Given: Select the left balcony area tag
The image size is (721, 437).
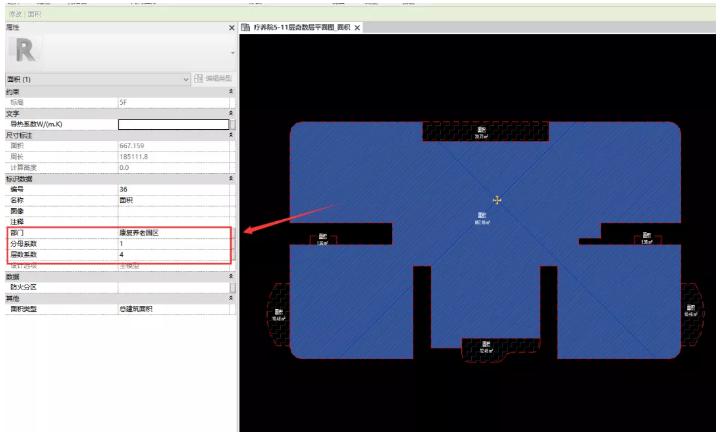Looking at the screenshot, I should (x=278, y=315).
